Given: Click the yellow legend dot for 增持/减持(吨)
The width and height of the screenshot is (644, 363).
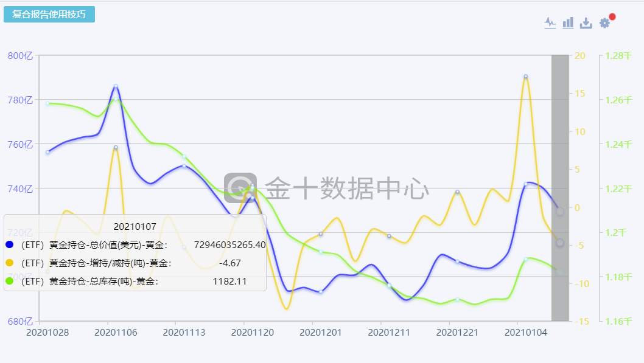Looking at the screenshot, I should (x=10, y=263).
